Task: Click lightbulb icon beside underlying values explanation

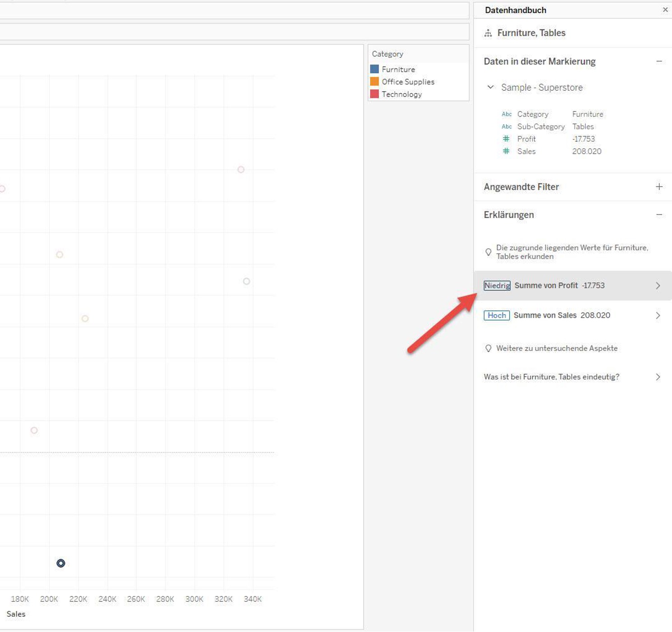Action: 488,252
